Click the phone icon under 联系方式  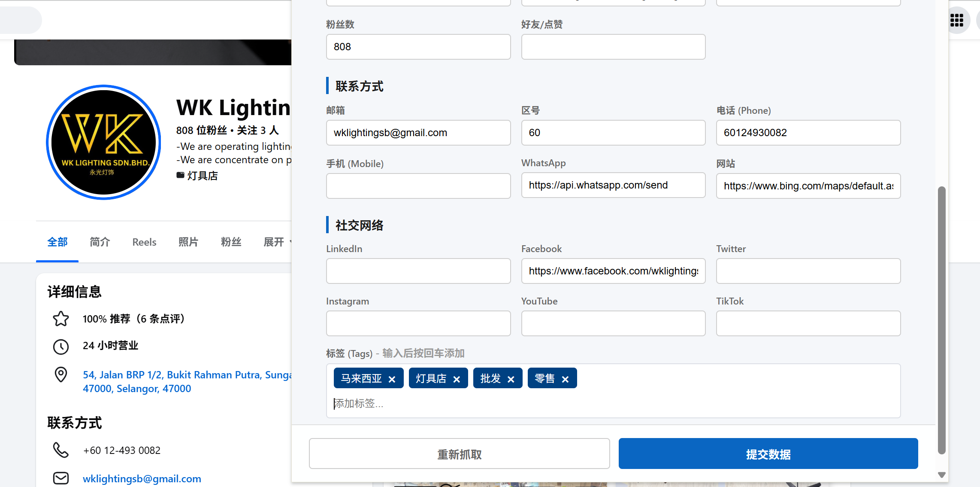point(61,450)
